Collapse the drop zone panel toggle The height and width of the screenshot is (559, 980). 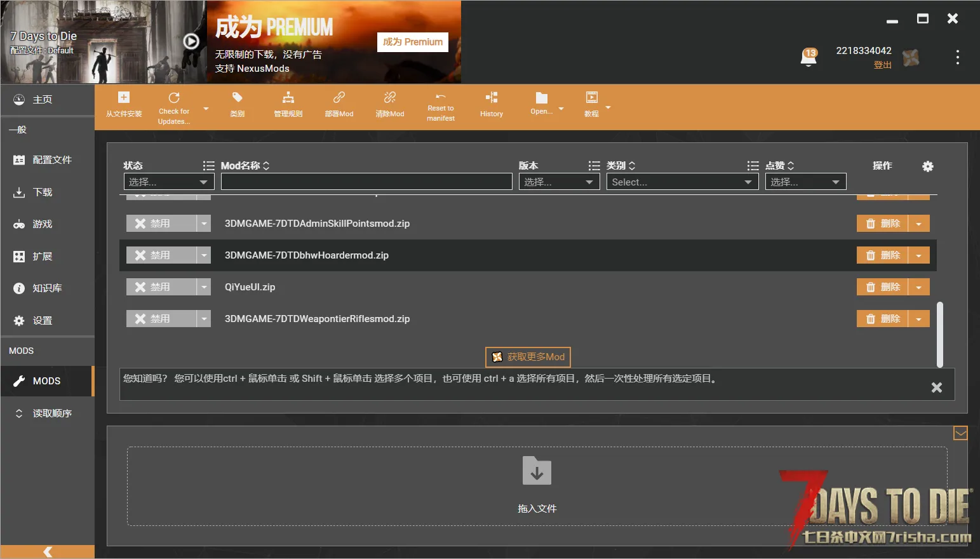point(961,433)
